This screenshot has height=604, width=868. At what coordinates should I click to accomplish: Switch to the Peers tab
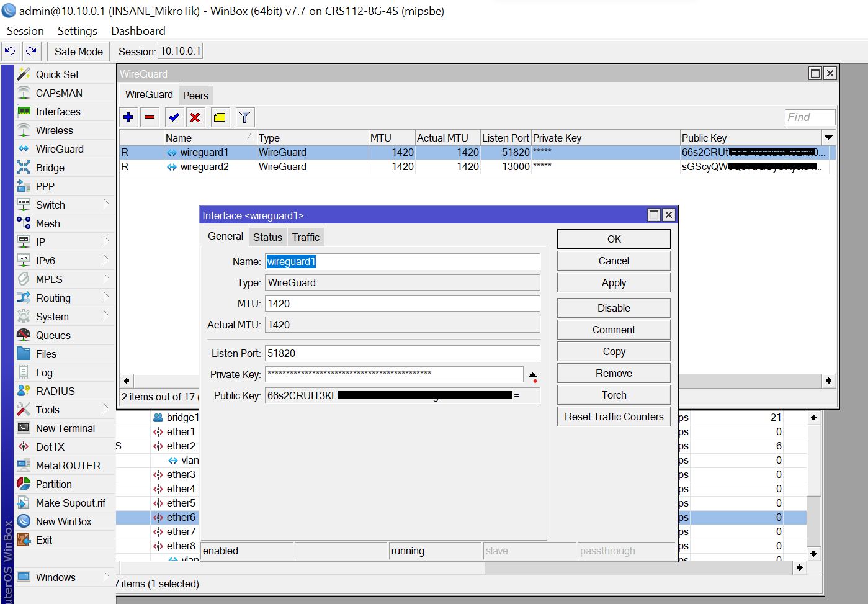pos(195,96)
